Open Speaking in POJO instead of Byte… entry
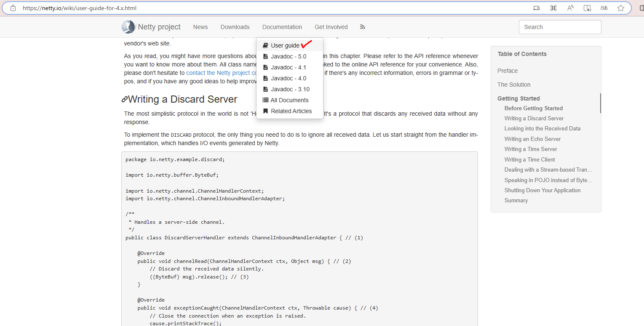This screenshot has width=644, height=326. click(548, 180)
